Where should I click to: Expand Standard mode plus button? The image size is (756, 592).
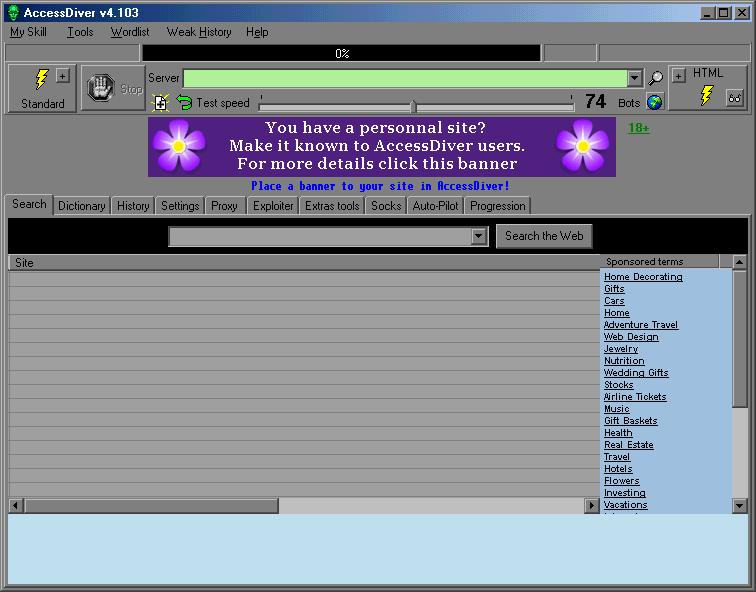point(63,76)
